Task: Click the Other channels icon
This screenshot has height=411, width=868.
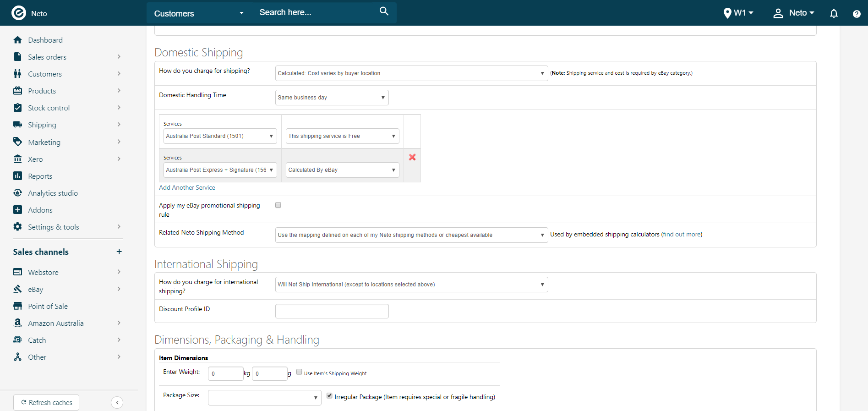Action: click(x=18, y=357)
